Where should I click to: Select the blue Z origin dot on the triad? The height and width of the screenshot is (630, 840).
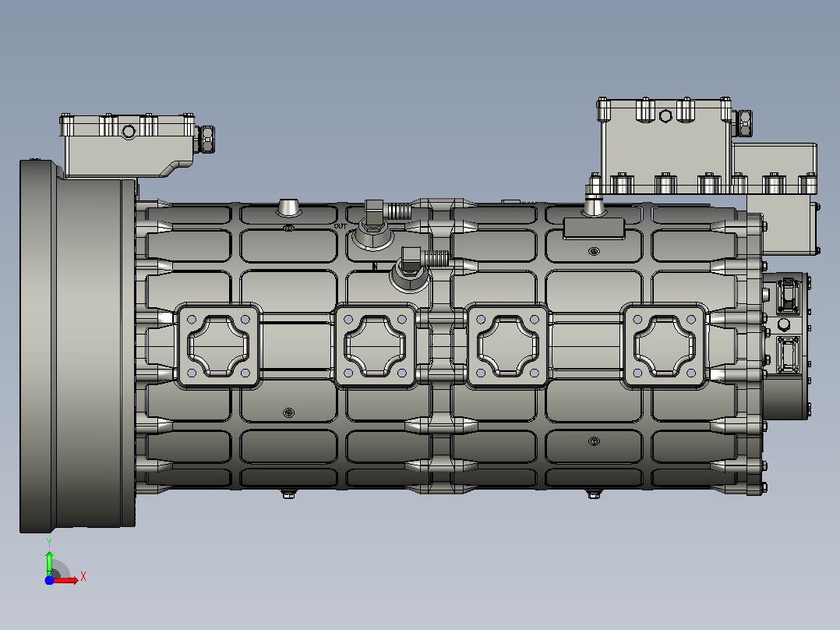click(49, 581)
